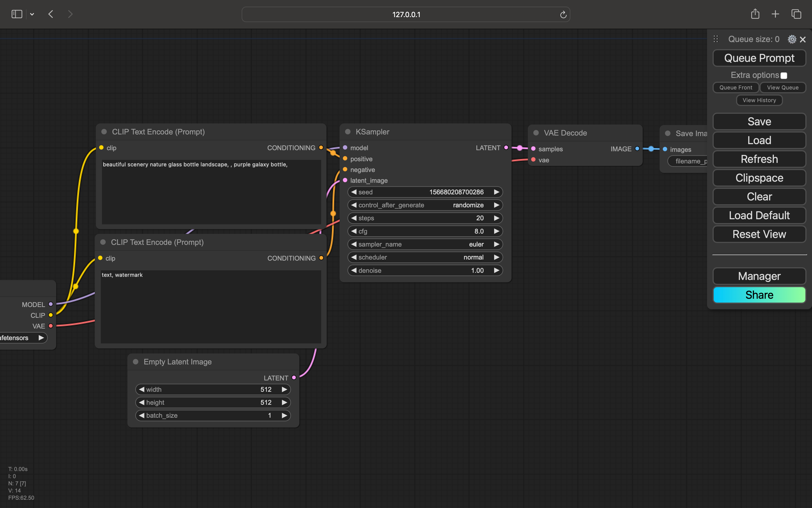The width and height of the screenshot is (812, 508).
Task: Click the checkpoint MODEL output socket
Action: click(51, 304)
